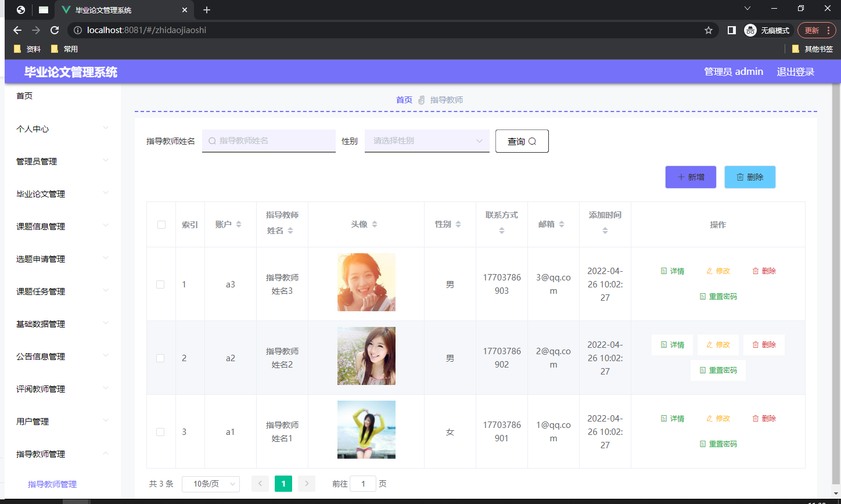Check the checkbox beside teacher a1

(x=161, y=431)
